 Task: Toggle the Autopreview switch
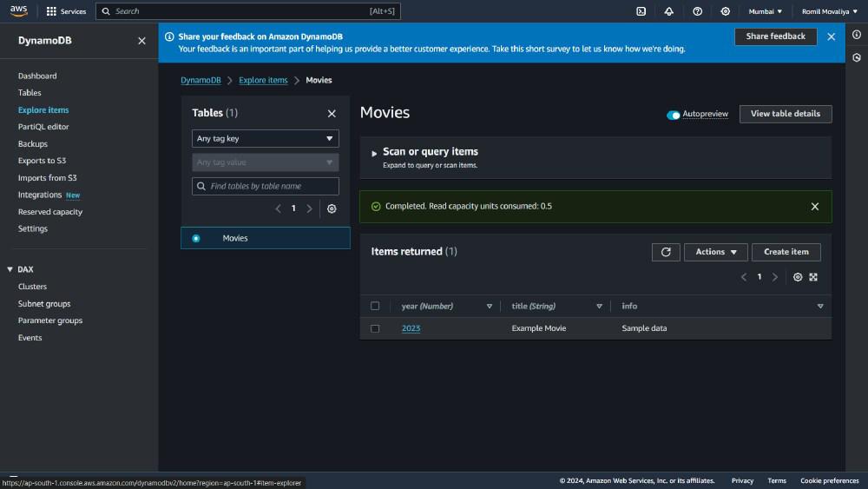click(x=674, y=116)
